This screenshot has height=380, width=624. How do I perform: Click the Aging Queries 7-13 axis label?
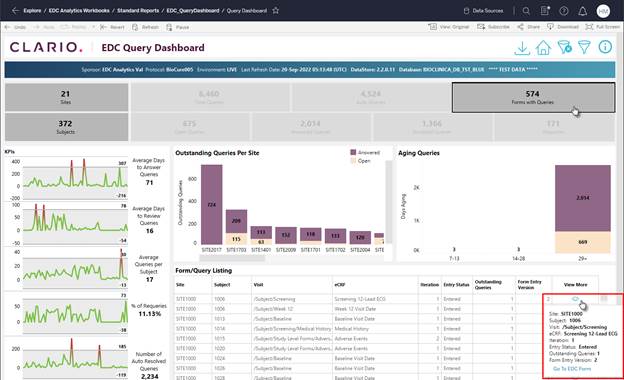454,258
